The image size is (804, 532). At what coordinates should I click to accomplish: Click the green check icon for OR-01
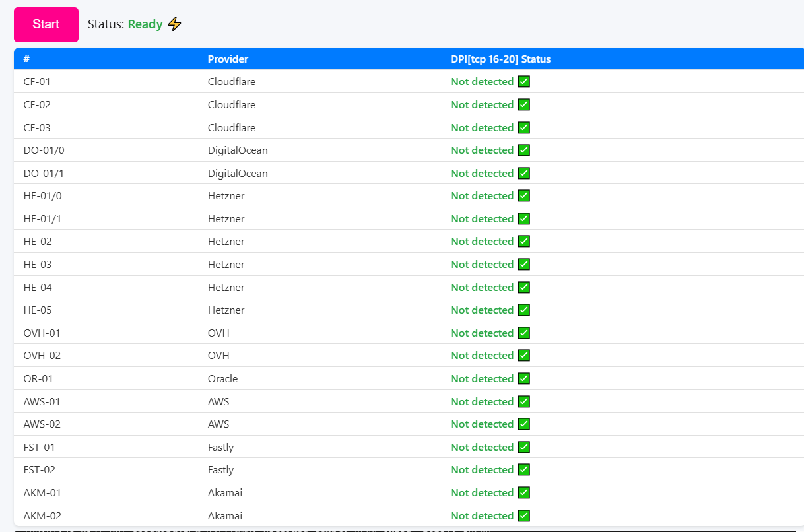(524, 379)
